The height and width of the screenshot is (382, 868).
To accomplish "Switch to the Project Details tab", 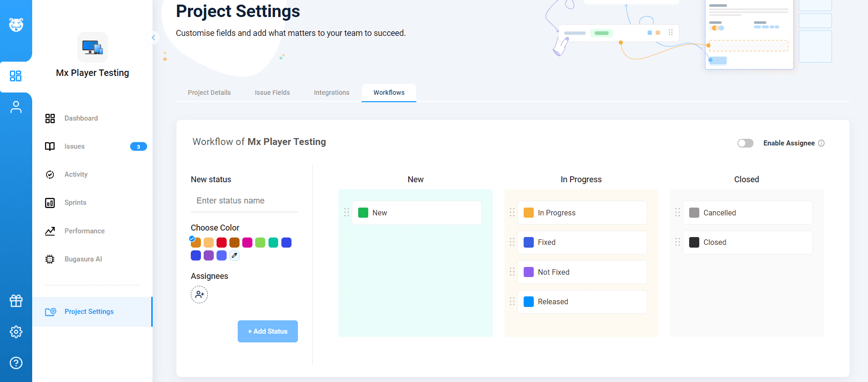I will point(209,93).
